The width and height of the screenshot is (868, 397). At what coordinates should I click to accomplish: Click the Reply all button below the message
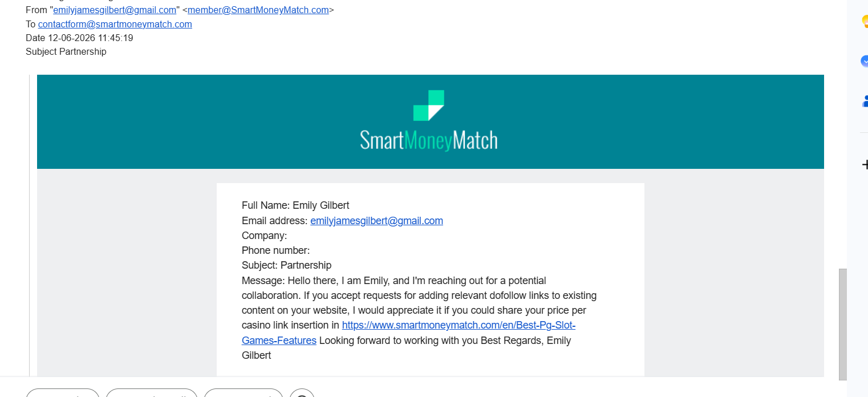152,393
